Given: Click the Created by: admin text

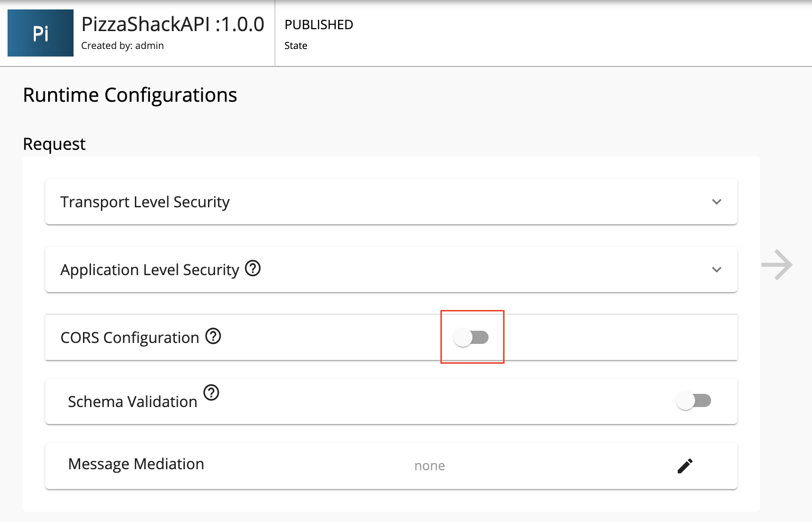Looking at the screenshot, I should tap(122, 45).
